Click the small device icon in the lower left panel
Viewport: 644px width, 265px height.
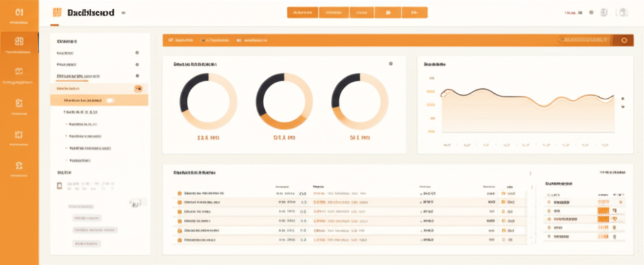pos(59,186)
